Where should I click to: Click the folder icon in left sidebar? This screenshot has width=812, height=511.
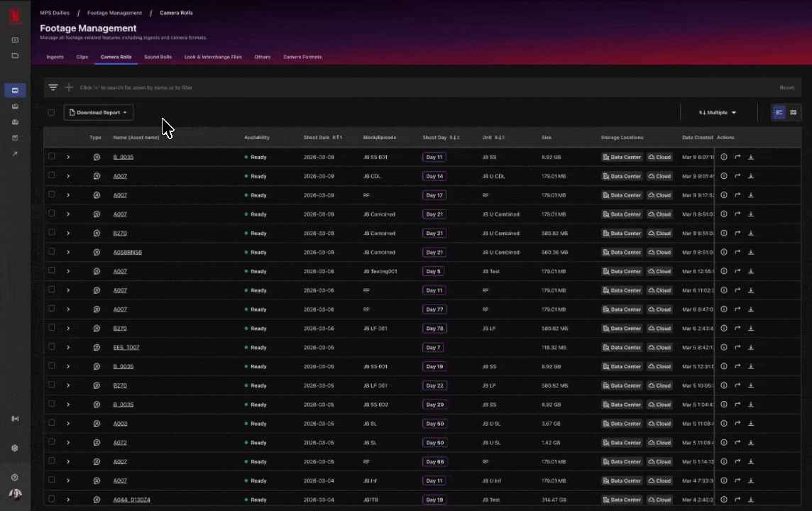[x=15, y=55]
